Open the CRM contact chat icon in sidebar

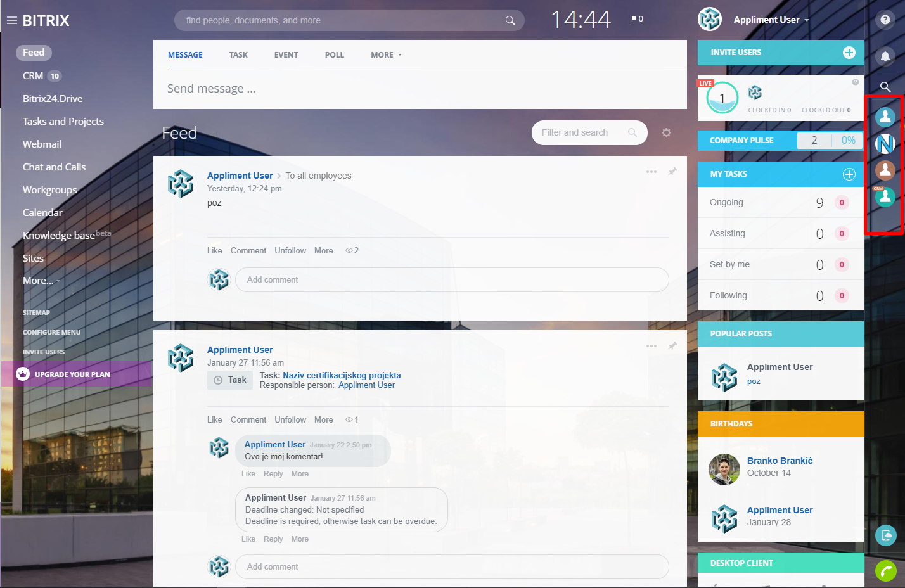885,196
